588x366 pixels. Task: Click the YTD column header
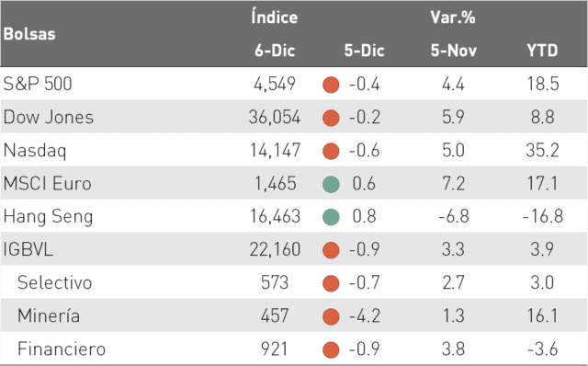[542, 51]
